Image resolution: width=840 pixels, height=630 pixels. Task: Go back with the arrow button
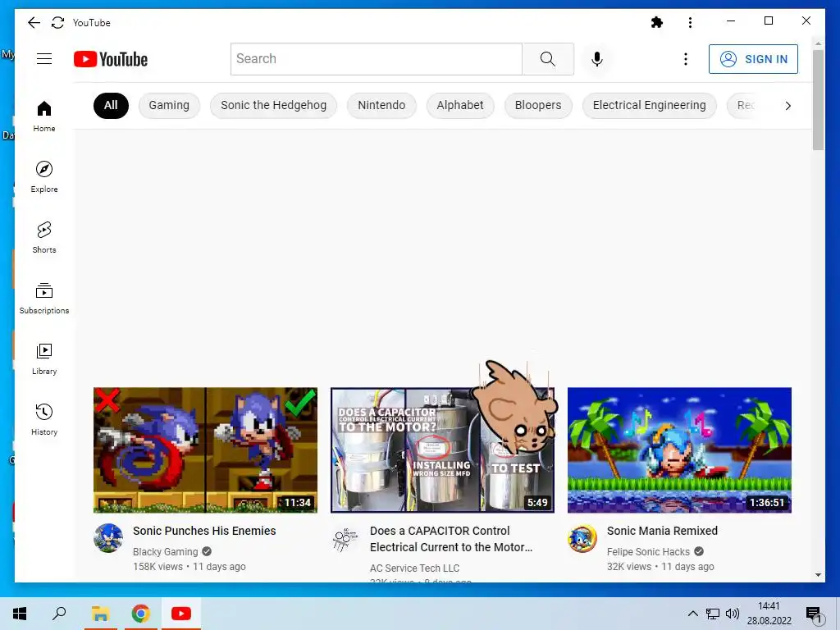point(34,22)
